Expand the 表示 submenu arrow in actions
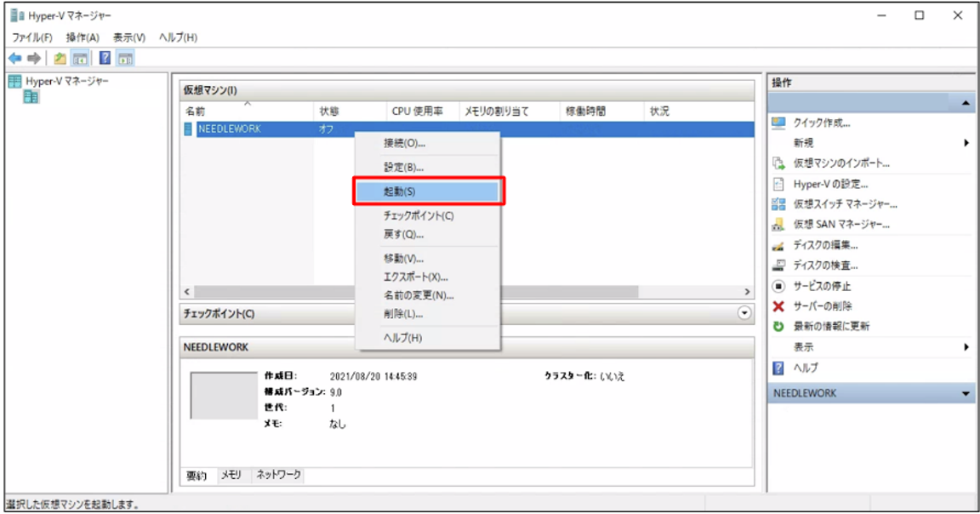Viewport: 980px width, 514px height. [966, 347]
